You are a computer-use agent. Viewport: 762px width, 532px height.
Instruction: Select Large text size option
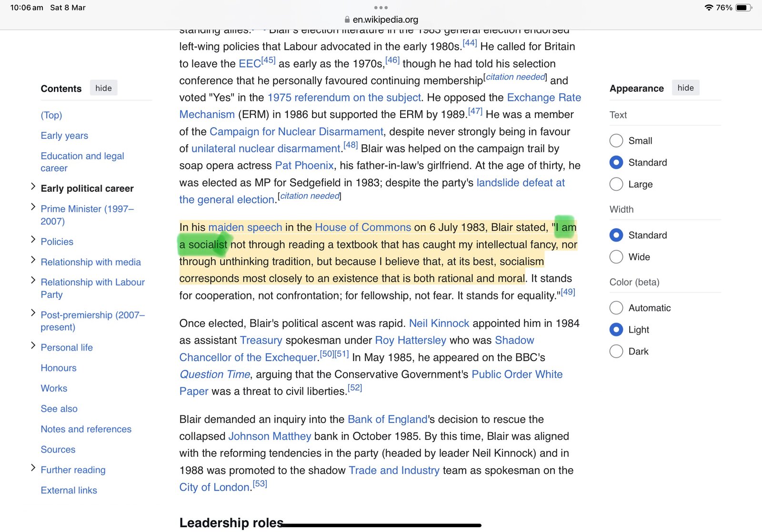coord(616,184)
